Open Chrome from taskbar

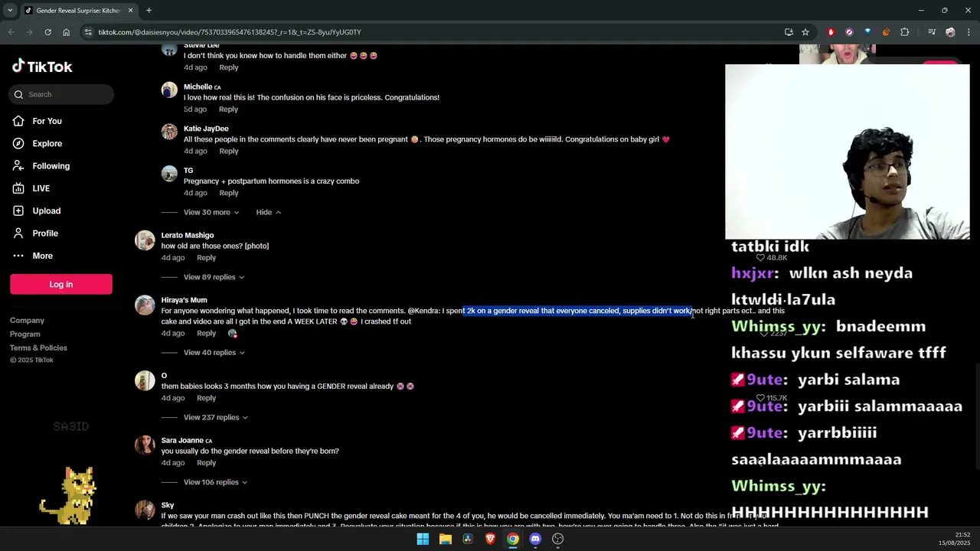pos(513,539)
